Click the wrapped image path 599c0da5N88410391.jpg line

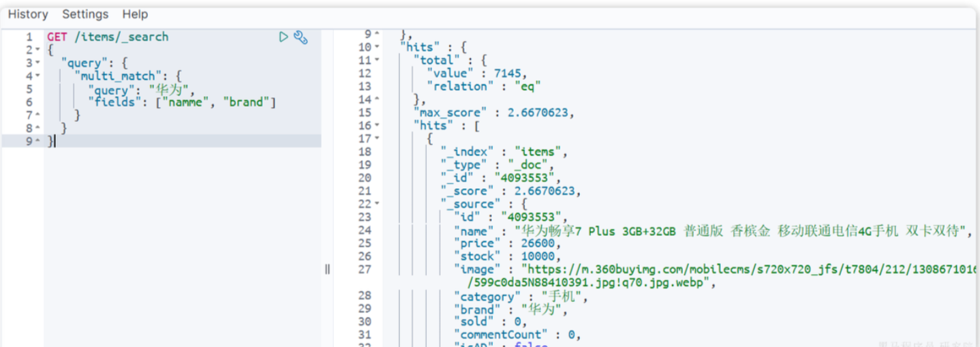point(592,282)
